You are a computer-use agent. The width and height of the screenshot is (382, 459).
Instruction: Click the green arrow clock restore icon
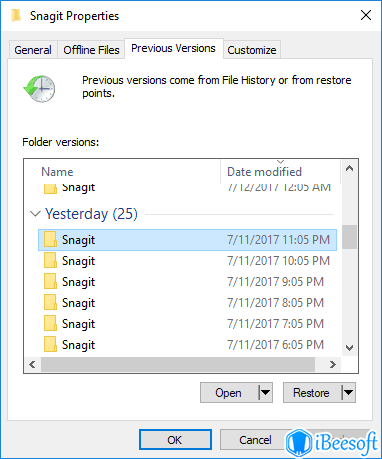point(39,89)
